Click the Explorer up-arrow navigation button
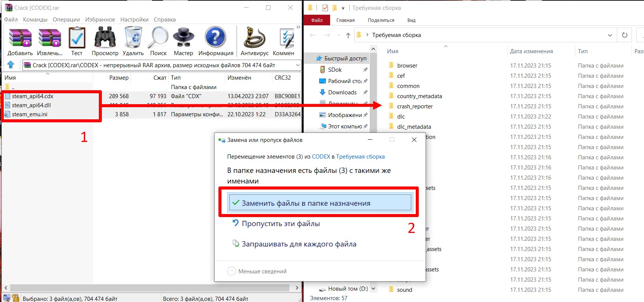 pyautogui.click(x=348, y=35)
